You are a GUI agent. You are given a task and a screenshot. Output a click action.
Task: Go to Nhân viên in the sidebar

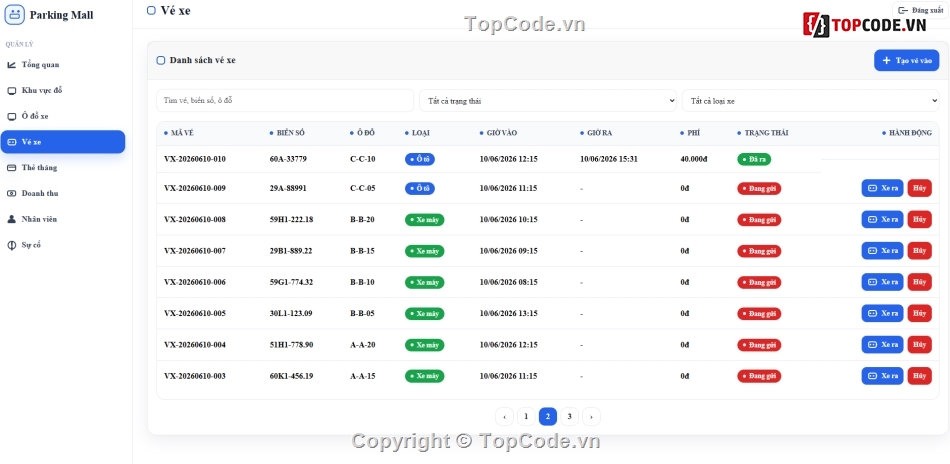63,219
